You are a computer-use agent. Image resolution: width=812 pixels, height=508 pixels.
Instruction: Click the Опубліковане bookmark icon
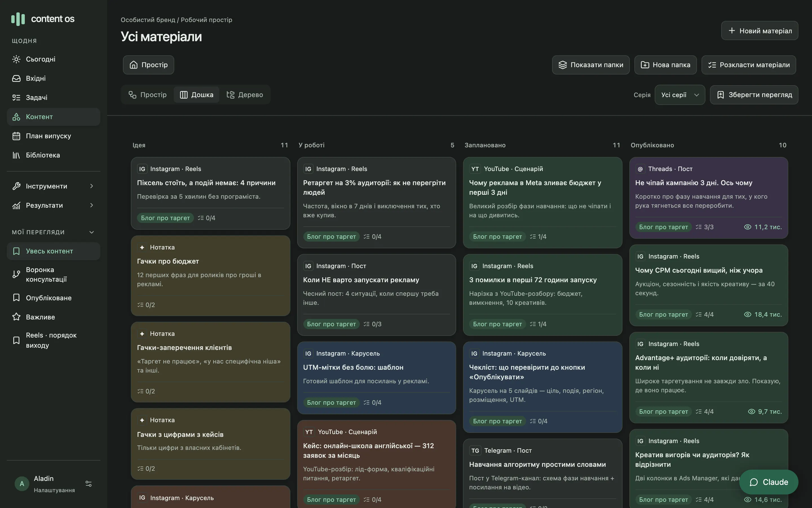coord(16,298)
